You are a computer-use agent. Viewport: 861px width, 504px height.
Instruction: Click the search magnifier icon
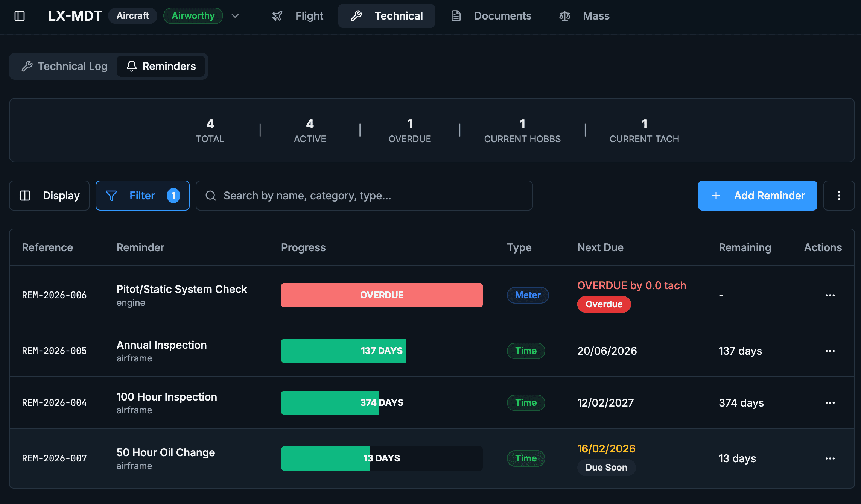[x=211, y=196]
